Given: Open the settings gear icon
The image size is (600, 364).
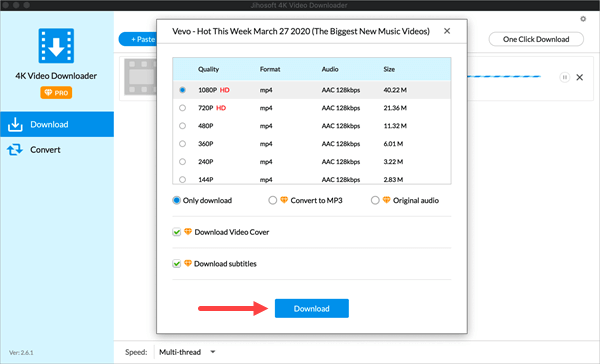Looking at the screenshot, I should (583, 19).
